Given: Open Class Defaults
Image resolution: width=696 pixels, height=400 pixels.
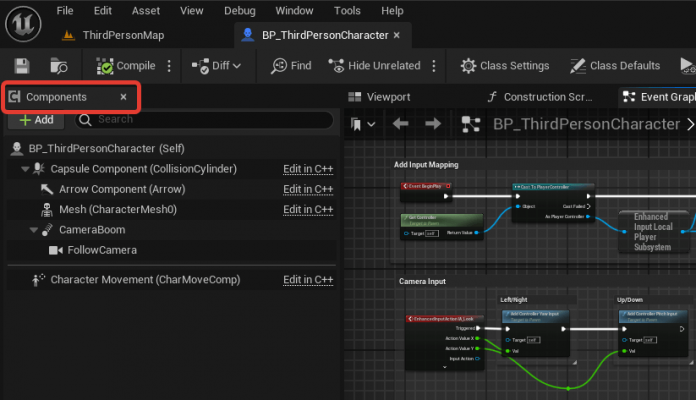Looking at the screenshot, I should tap(615, 66).
